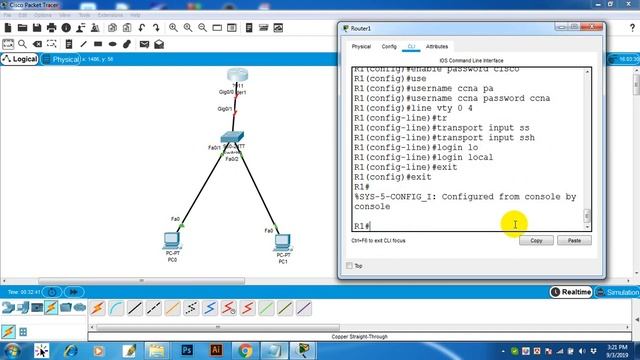
Task: Choose the Copper Straight-Through cable
Action: point(135,308)
